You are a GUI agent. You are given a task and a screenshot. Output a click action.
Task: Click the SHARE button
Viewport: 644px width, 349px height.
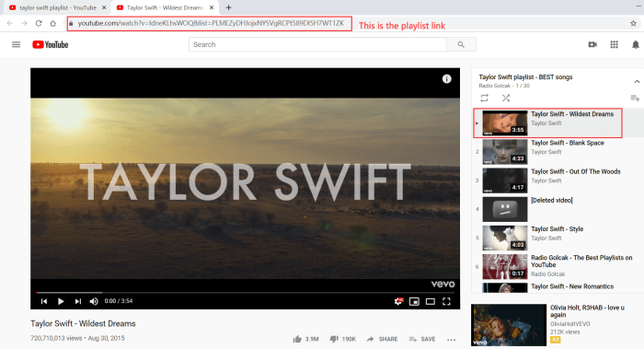coord(382,339)
